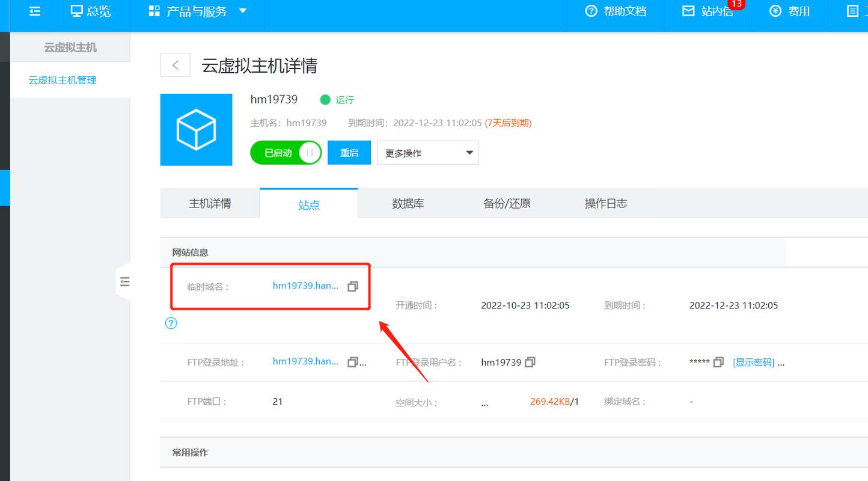Open 站内信 inbox messages

708,11
